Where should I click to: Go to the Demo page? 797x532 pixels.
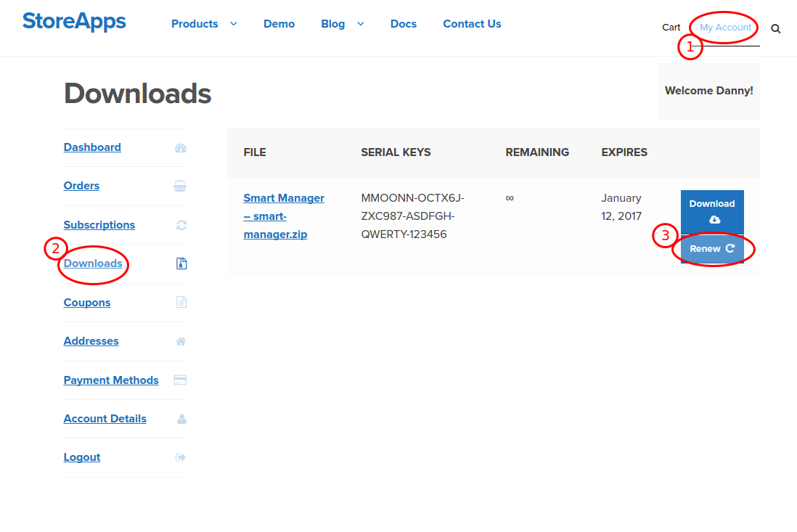coord(279,24)
